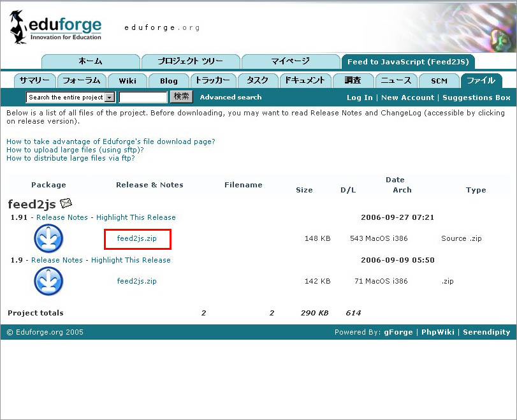
Task: Click the Source .zip type text
Action: (x=462, y=238)
